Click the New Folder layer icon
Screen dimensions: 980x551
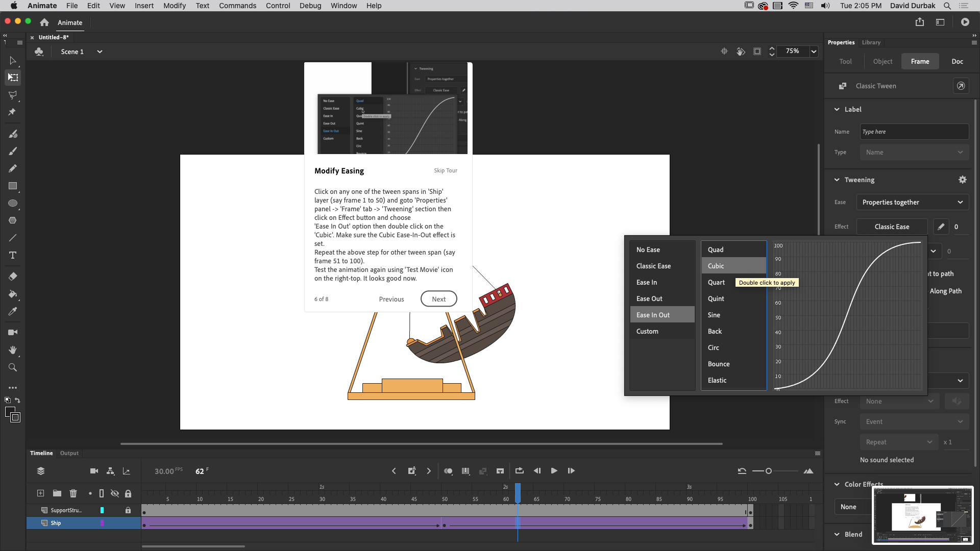point(57,493)
